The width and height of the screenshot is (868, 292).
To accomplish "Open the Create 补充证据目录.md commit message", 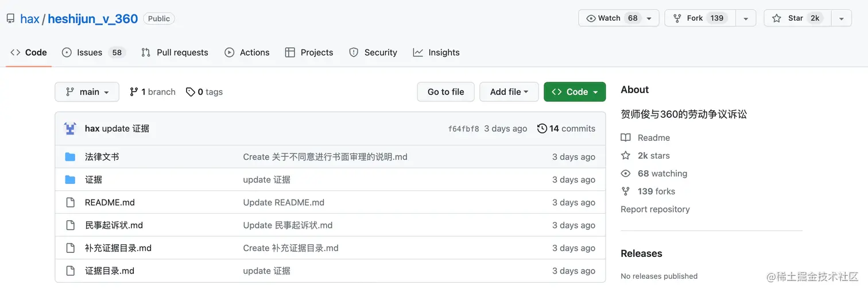I will pyautogui.click(x=290, y=248).
